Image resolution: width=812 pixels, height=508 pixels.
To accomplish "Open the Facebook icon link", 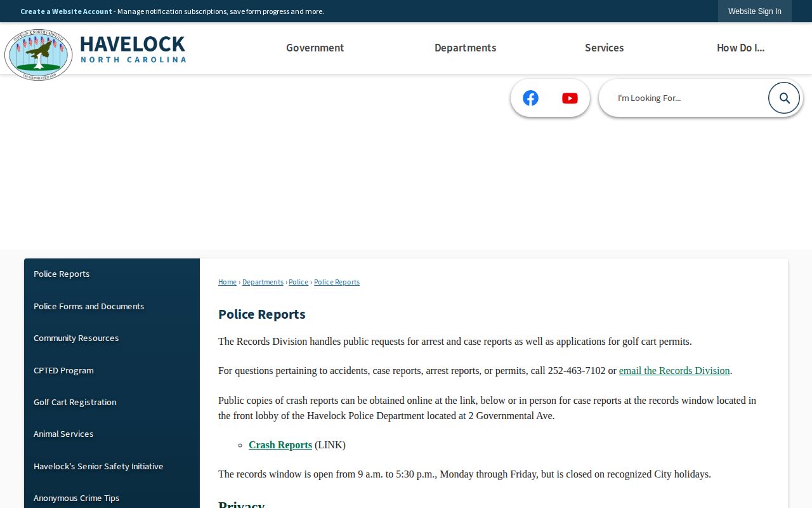I will [530, 98].
